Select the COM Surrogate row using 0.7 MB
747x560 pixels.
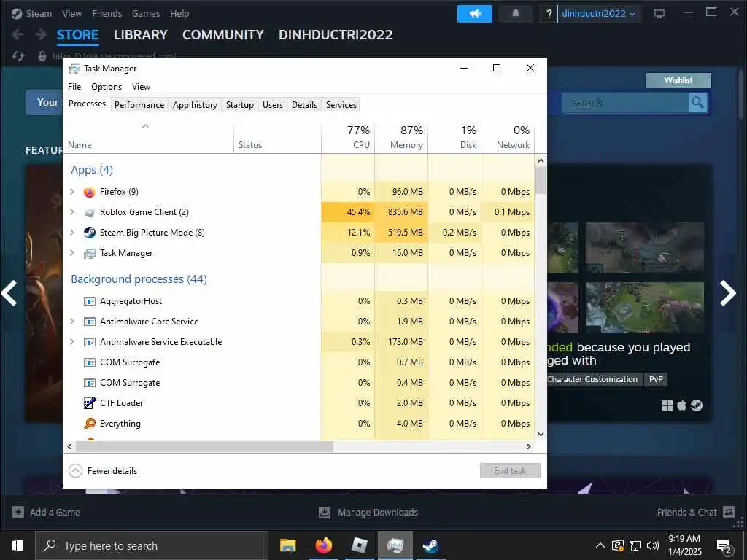tap(298, 362)
